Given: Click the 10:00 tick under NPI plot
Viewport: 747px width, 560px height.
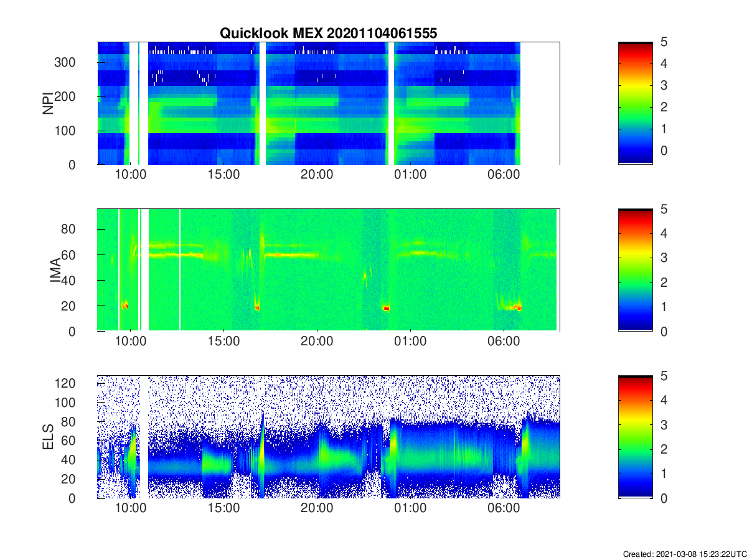Looking at the screenshot, I should pyautogui.click(x=130, y=174).
